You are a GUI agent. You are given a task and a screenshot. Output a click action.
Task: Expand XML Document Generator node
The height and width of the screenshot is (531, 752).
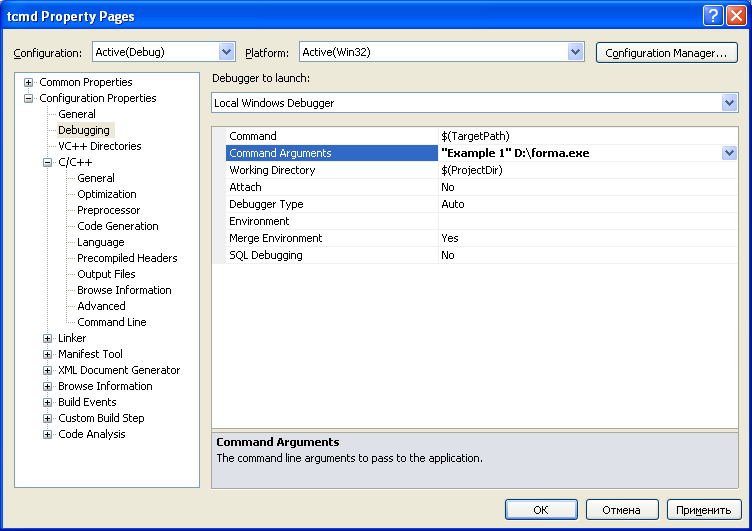click(x=47, y=370)
